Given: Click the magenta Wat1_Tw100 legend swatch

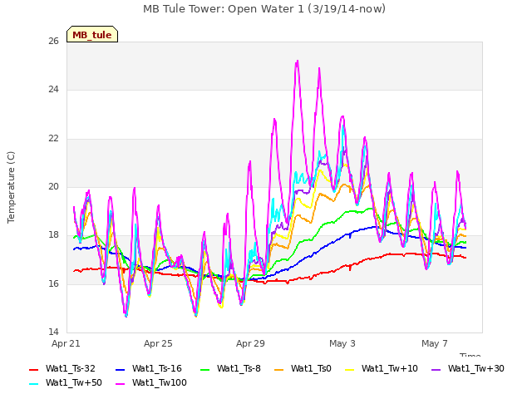Looking at the screenshot, I should pyautogui.click(x=120, y=384).
